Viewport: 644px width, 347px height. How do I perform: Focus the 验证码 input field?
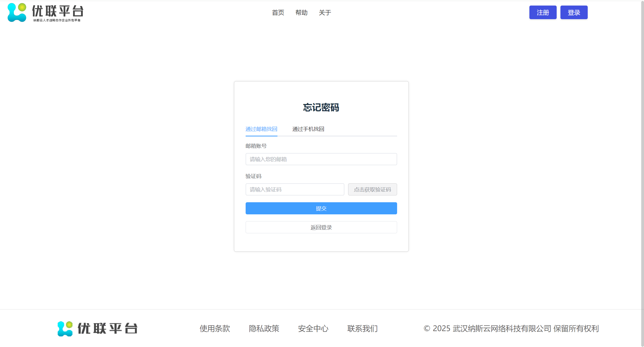pyautogui.click(x=295, y=189)
